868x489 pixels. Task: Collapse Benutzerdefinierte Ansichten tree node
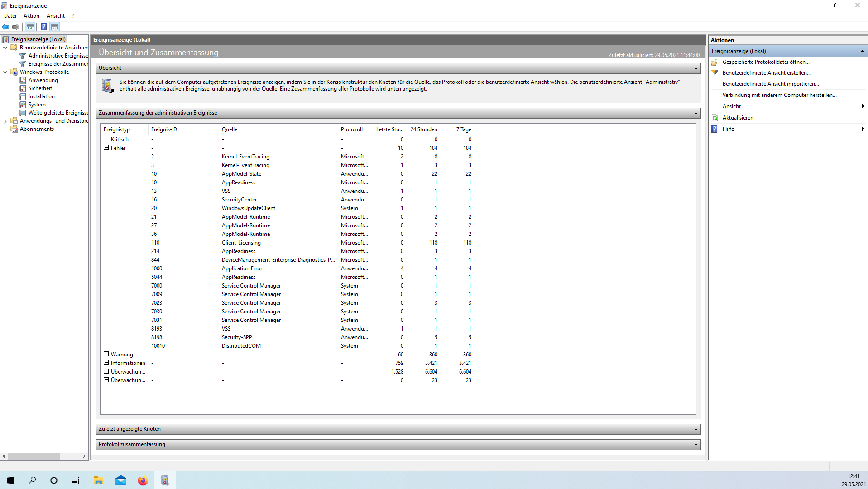[x=5, y=48]
